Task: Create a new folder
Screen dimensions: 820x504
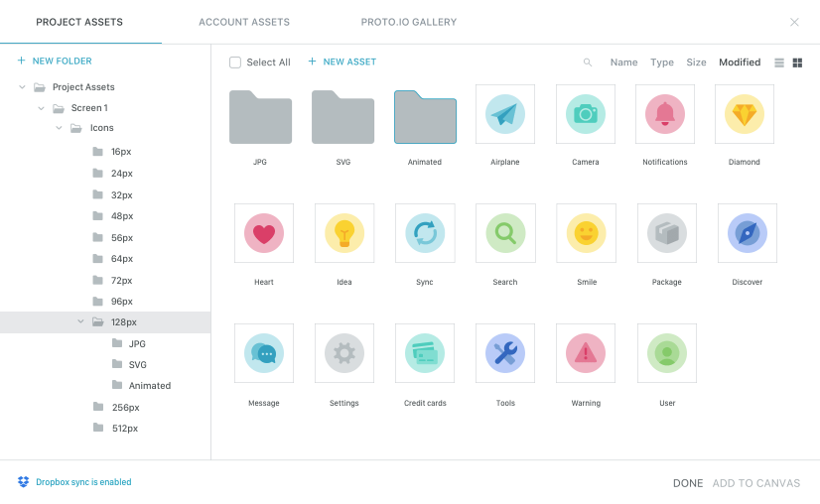Action: [55, 62]
